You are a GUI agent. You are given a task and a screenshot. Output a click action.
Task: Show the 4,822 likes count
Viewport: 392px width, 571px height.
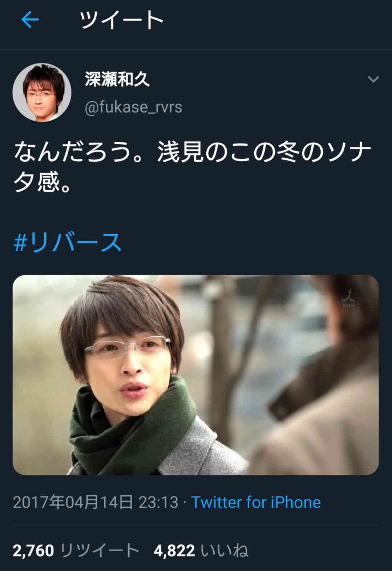tap(174, 551)
